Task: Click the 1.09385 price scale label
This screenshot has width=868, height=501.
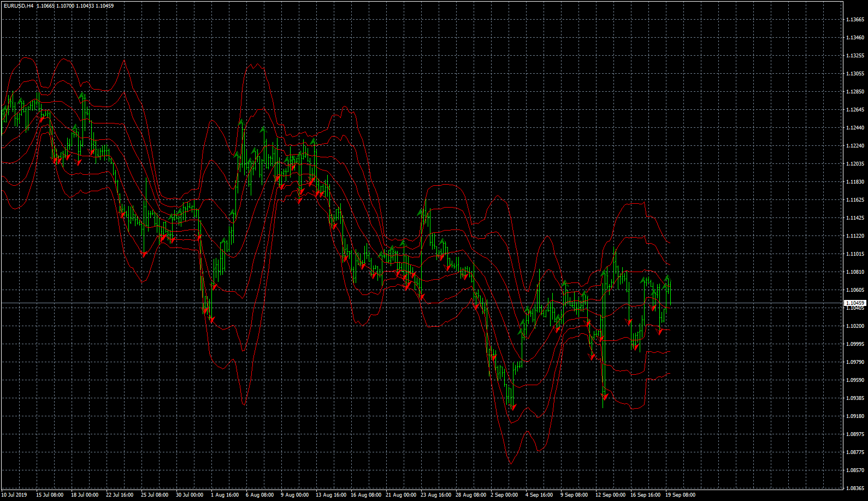Action: point(855,398)
